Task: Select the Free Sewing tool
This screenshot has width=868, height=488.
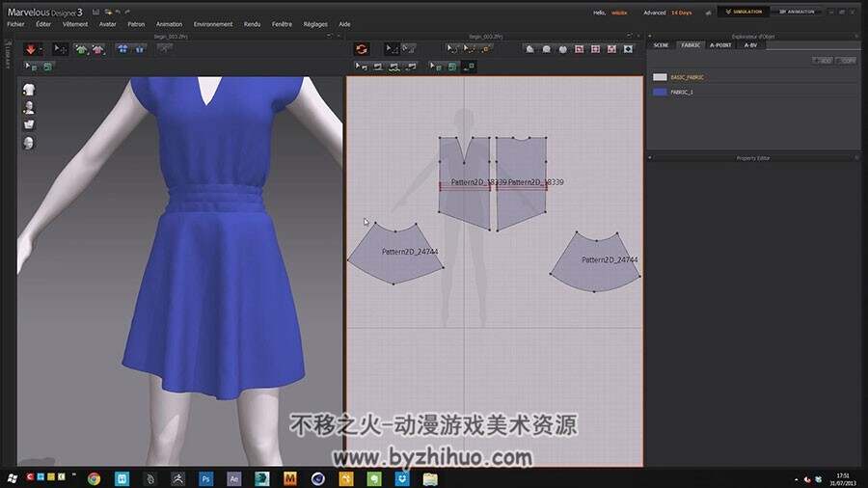Action: point(394,67)
